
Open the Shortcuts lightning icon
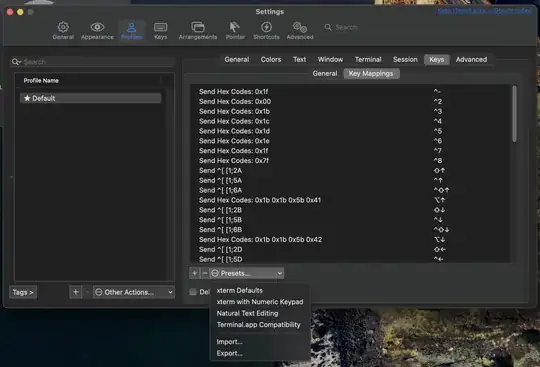point(266,31)
